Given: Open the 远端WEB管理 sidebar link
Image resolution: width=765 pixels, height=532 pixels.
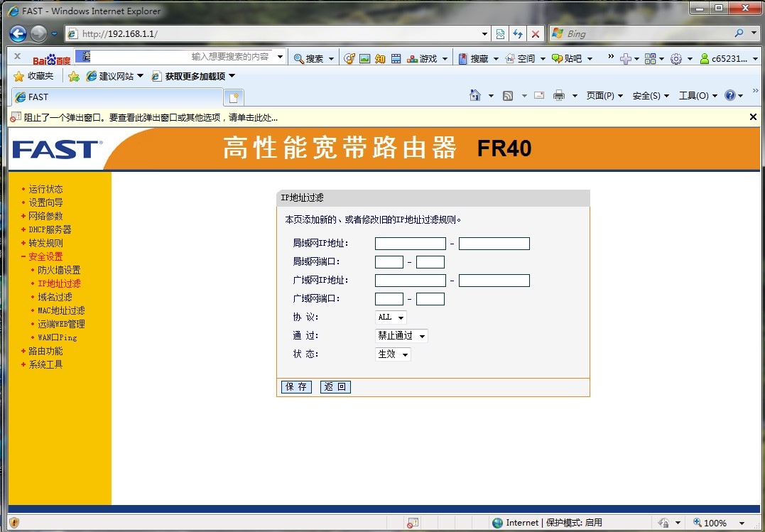Looking at the screenshot, I should pyautogui.click(x=62, y=324).
